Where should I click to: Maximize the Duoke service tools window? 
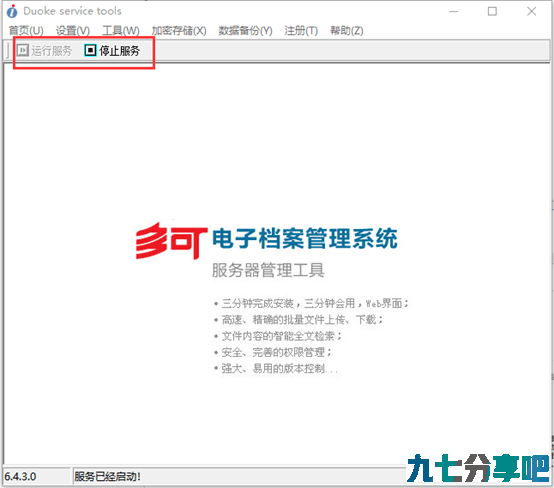(492, 11)
